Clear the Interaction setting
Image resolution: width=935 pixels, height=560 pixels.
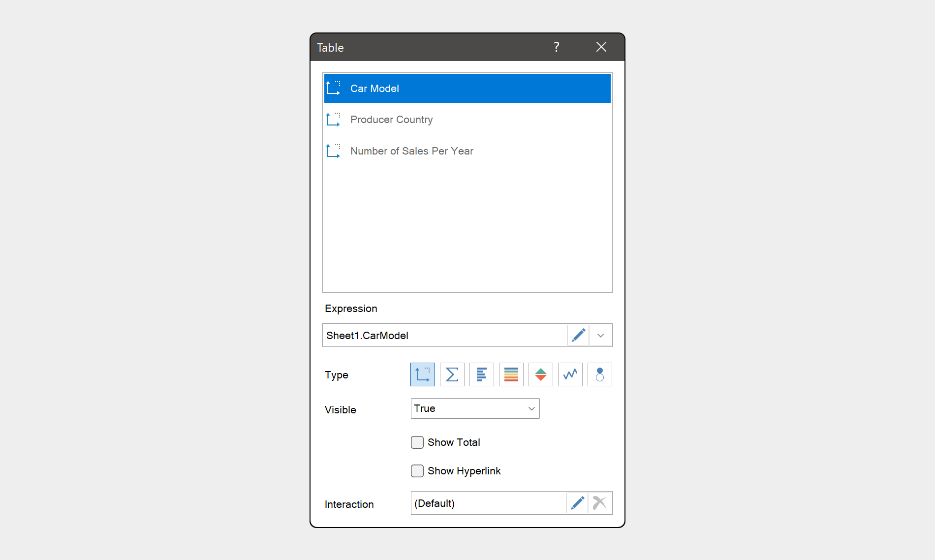click(x=599, y=503)
